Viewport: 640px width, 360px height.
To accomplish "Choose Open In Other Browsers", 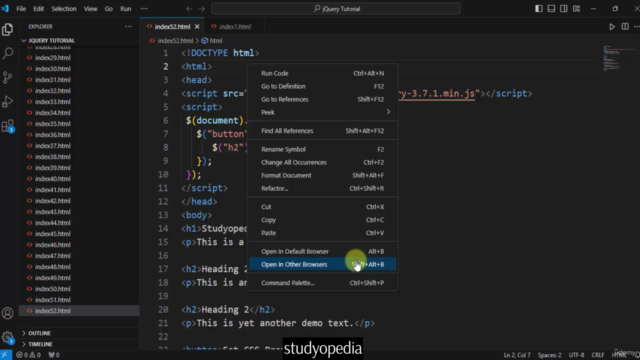I will click(x=322, y=264).
